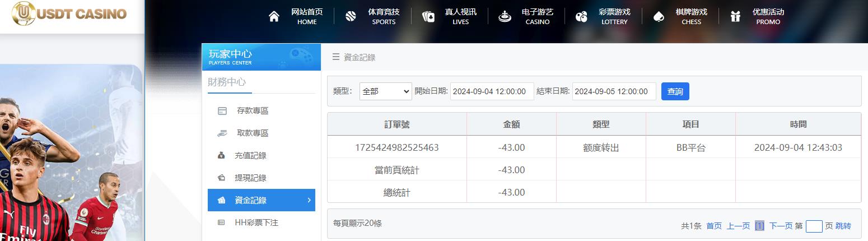
Task: Click the 额度转出 type cell
Action: [x=601, y=147]
